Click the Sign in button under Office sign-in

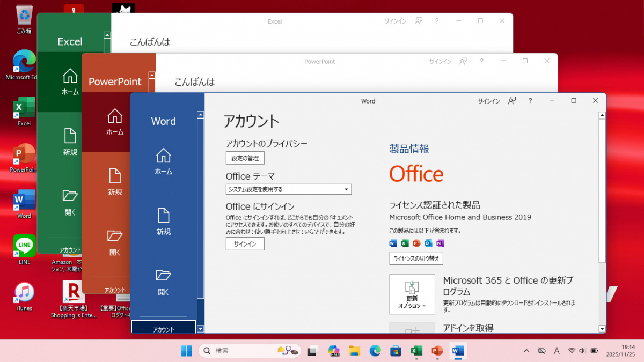(x=245, y=244)
